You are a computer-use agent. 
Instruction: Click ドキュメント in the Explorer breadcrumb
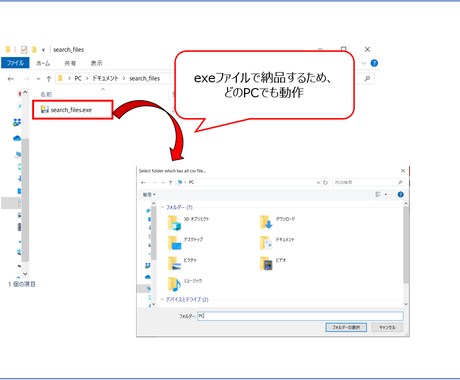pos(105,78)
